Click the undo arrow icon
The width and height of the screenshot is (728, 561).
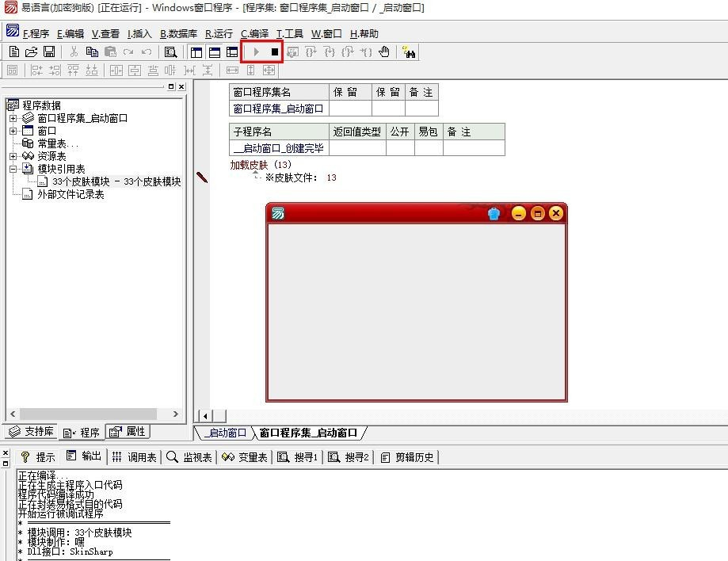pyautogui.click(x=147, y=52)
